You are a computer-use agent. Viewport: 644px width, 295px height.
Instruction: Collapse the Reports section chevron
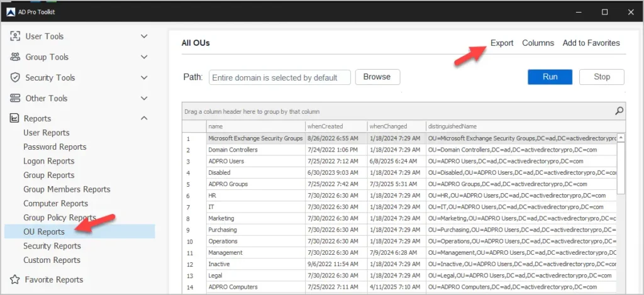point(144,118)
